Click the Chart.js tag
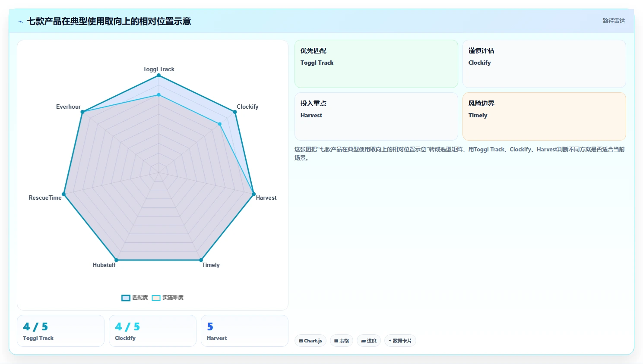 310,341
